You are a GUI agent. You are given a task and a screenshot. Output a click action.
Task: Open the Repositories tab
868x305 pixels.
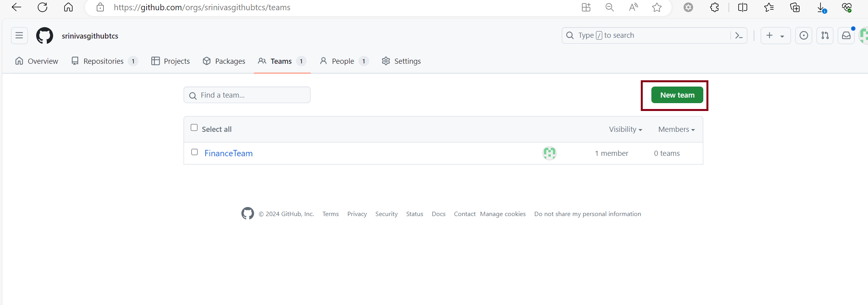105,61
